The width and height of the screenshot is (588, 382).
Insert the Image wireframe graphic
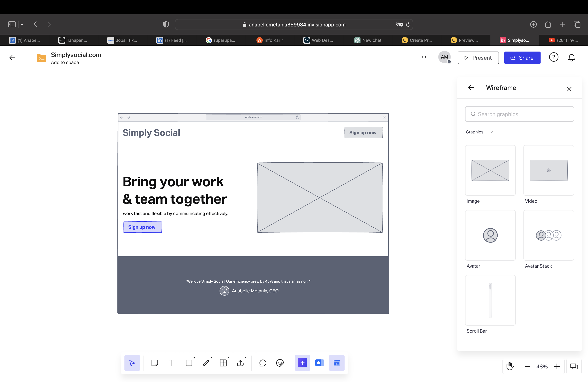[x=490, y=170]
